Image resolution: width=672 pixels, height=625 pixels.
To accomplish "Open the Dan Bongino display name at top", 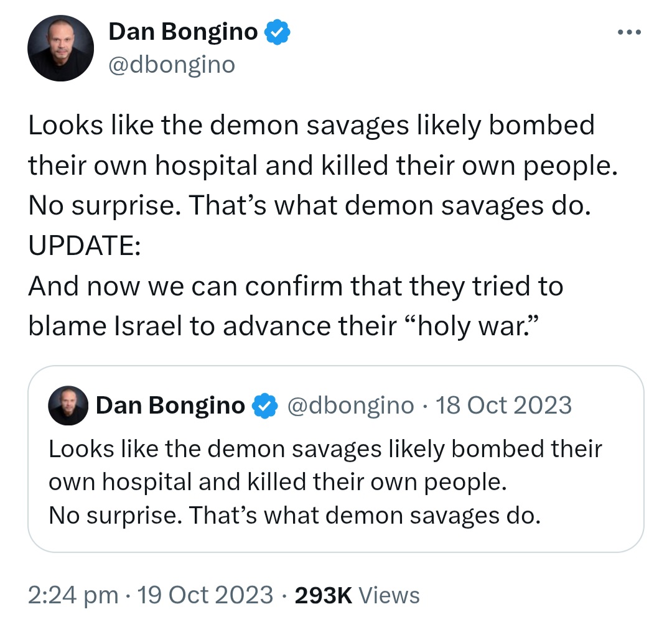I will 183,32.
